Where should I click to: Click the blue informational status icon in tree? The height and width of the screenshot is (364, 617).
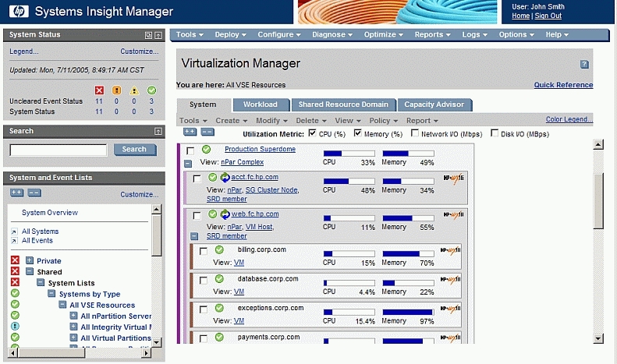(15, 327)
